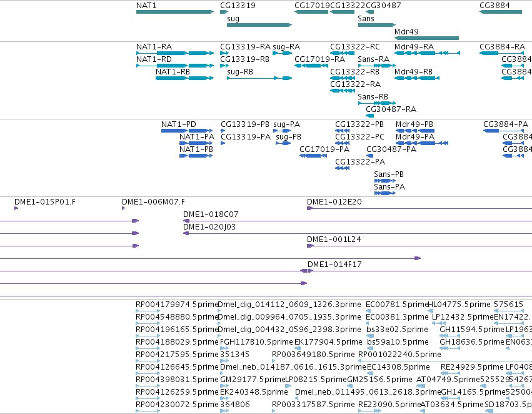Click the Sans-PB protein glyph

coord(384,181)
